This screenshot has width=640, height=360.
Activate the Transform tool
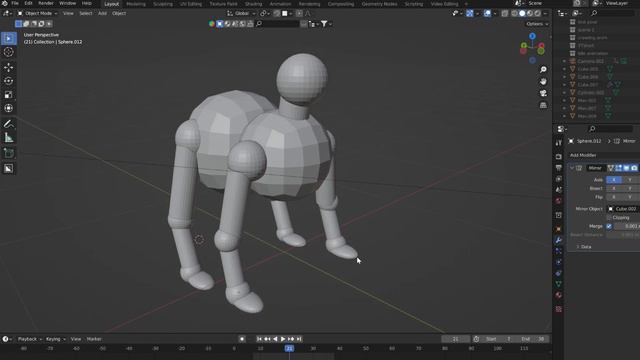pos(9,108)
